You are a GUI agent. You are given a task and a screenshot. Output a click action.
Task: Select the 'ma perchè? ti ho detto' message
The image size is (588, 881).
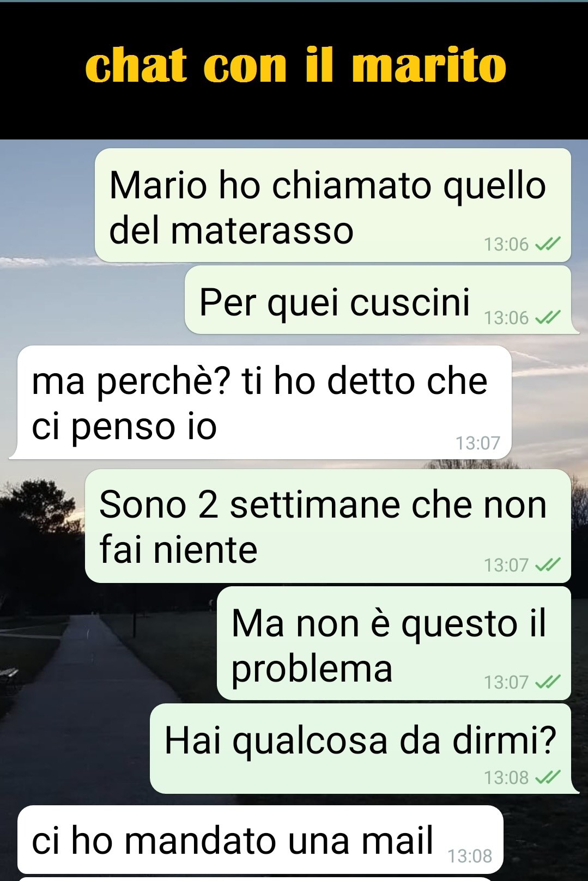(260, 402)
